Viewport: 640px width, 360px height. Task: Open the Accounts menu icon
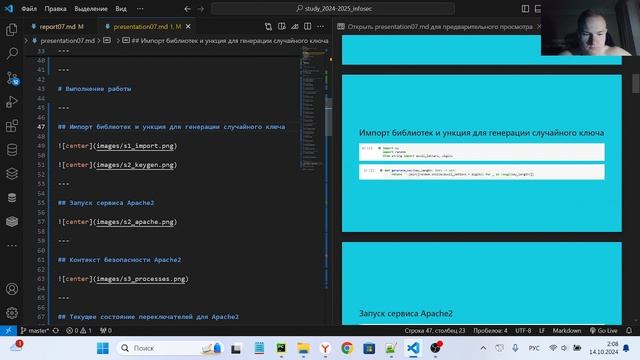click(x=12, y=289)
